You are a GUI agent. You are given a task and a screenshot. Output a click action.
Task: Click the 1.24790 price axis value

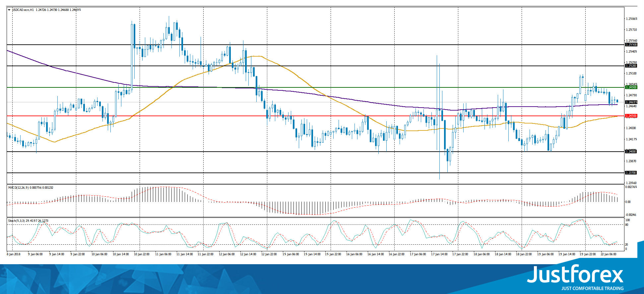[x=631, y=95]
